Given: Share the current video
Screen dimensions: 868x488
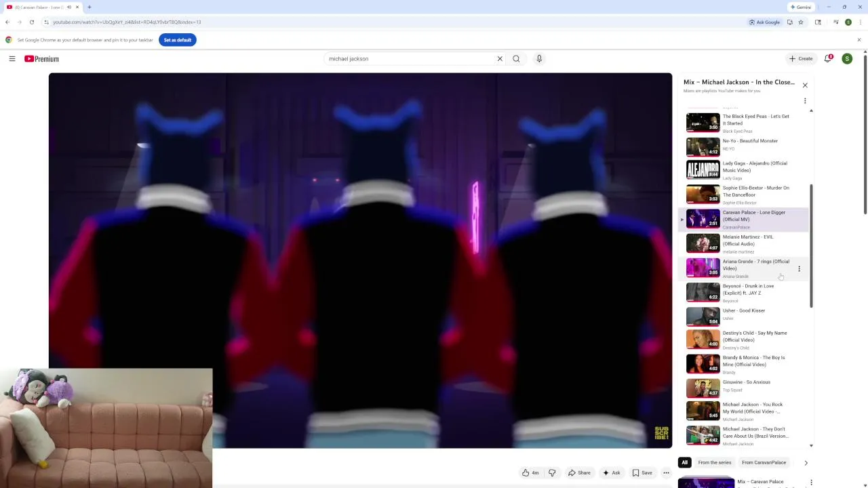Looking at the screenshot, I should pos(579,473).
